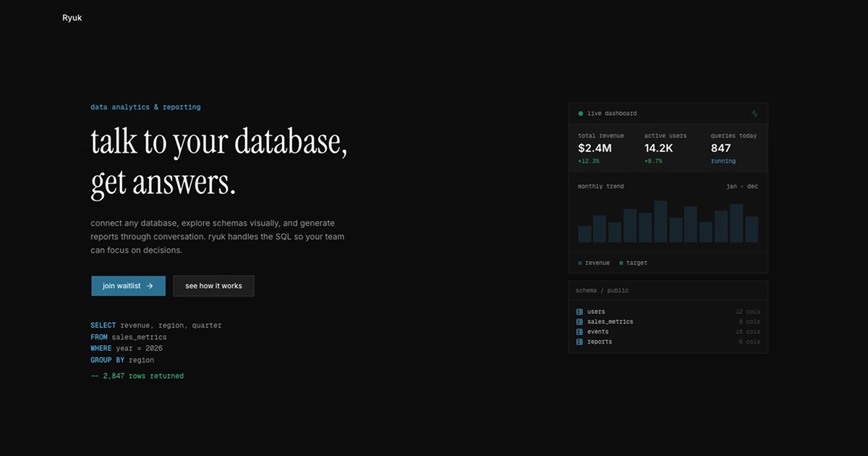Click the revenue legend color square
868x456 pixels.
[x=580, y=263]
